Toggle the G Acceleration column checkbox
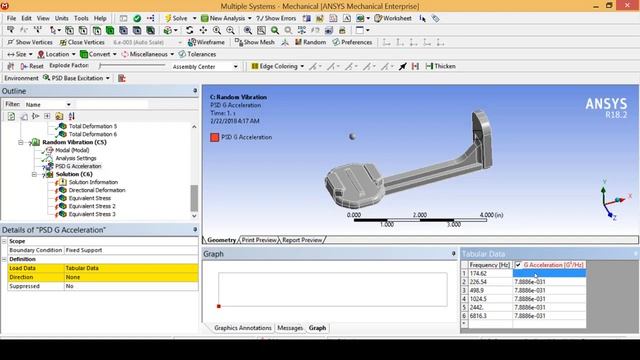Screen dimensions: 640x360 pyautogui.click(x=518, y=265)
